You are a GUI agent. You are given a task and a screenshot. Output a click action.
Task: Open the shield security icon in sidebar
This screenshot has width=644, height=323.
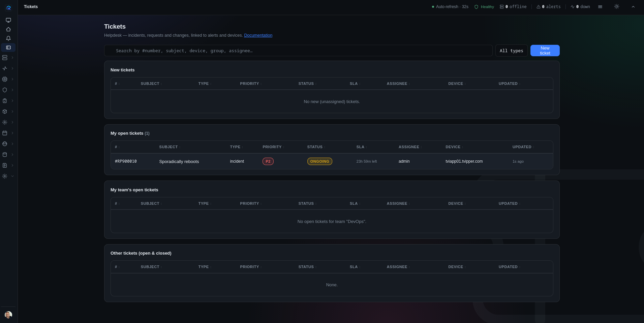pos(5,90)
